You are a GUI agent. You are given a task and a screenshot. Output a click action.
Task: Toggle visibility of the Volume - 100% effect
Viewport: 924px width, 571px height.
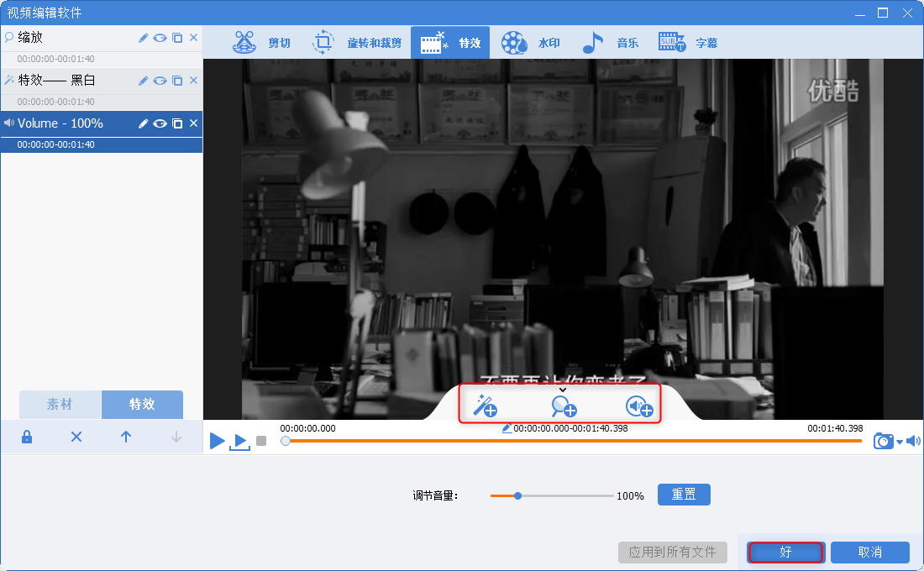tap(160, 123)
